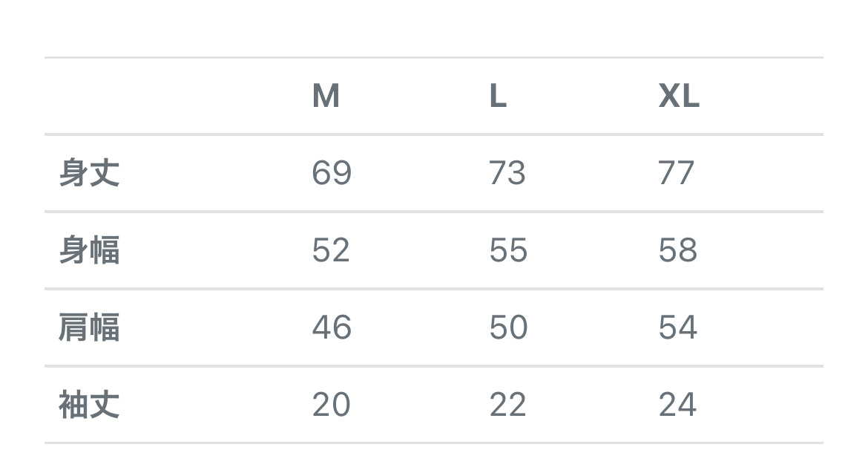Screen dimensions: 868x476
Task: Select the 身幅 row label
Action: [89, 251]
